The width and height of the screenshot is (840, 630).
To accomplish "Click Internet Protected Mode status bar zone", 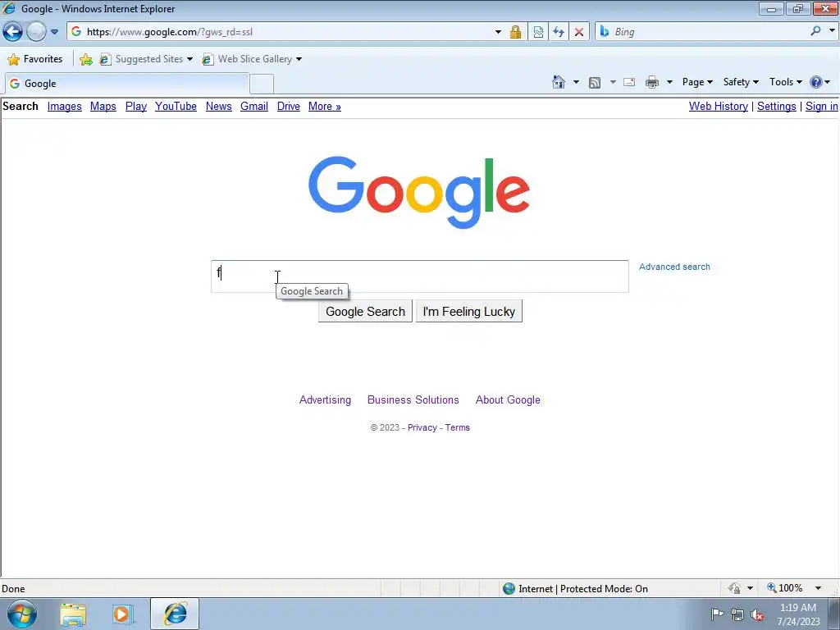I will (x=576, y=589).
